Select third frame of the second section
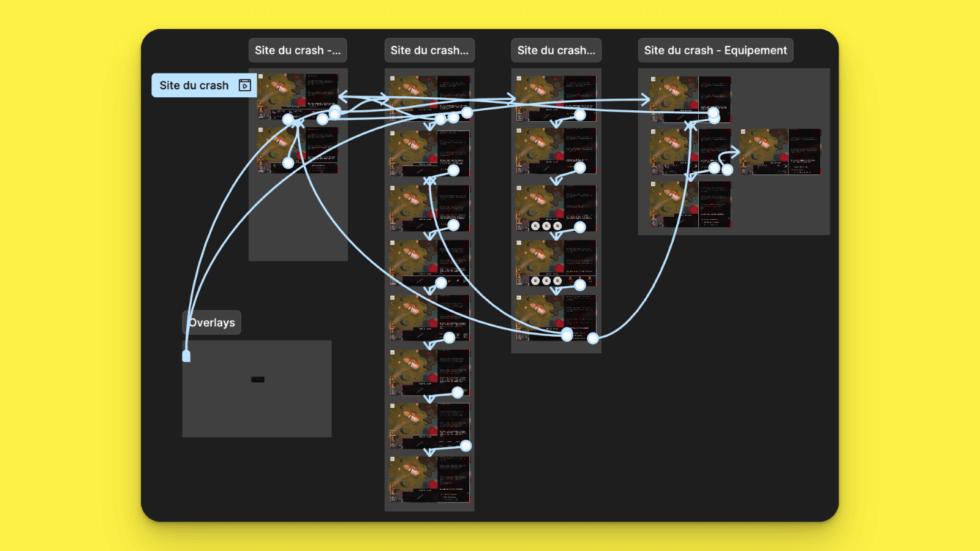This screenshot has height=551, width=980. point(429,208)
